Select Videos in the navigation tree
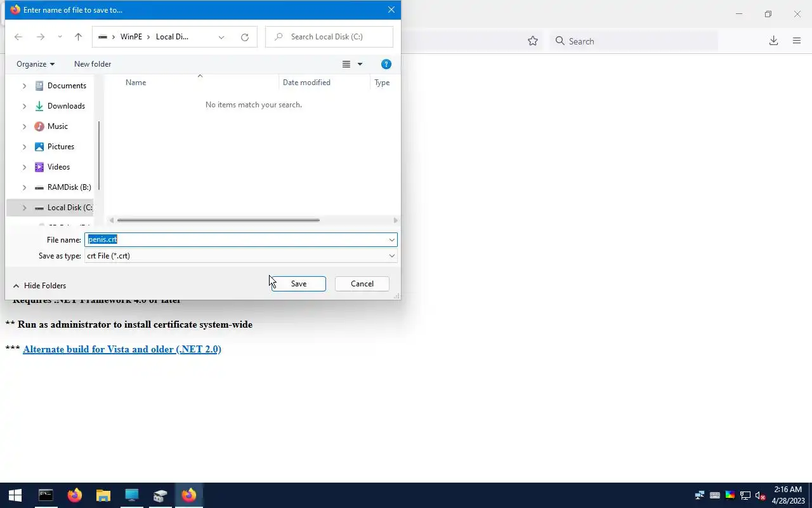The height and width of the screenshot is (508, 812). [x=58, y=167]
